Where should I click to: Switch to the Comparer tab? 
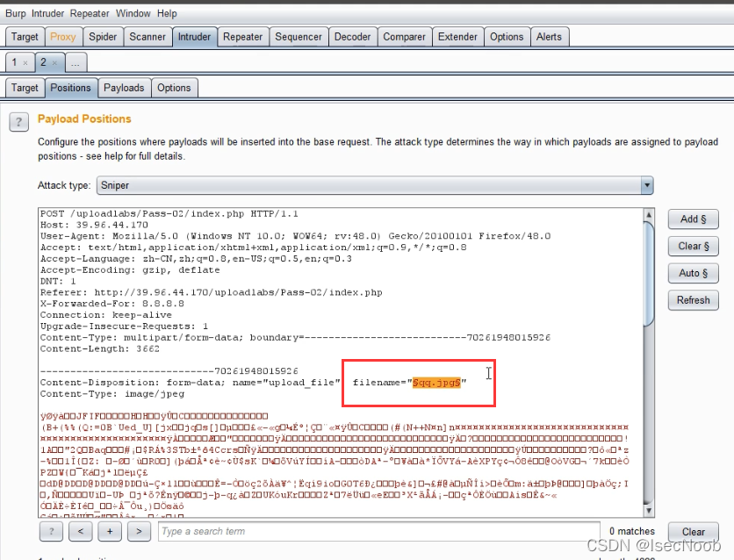(x=404, y=37)
